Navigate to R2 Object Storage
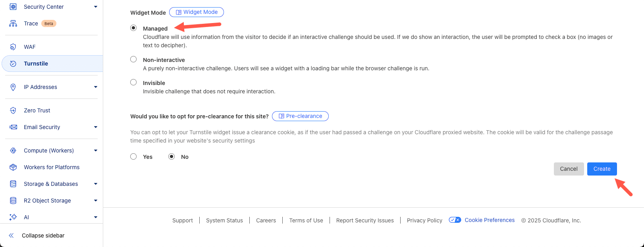The width and height of the screenshot is (644, 247). (47, 200)
